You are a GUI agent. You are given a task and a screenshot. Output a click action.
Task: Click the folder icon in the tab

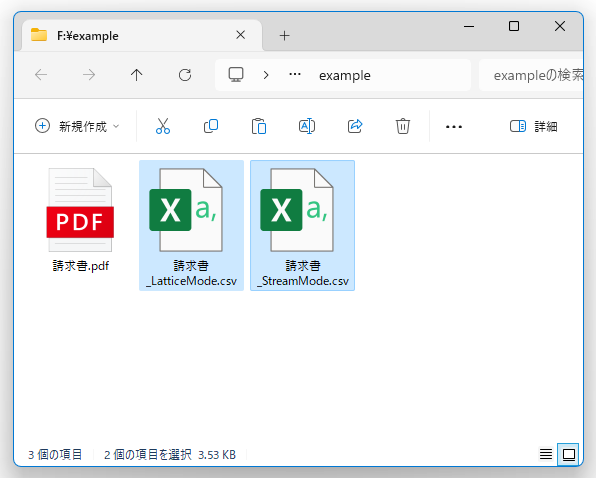coord(39,35)
